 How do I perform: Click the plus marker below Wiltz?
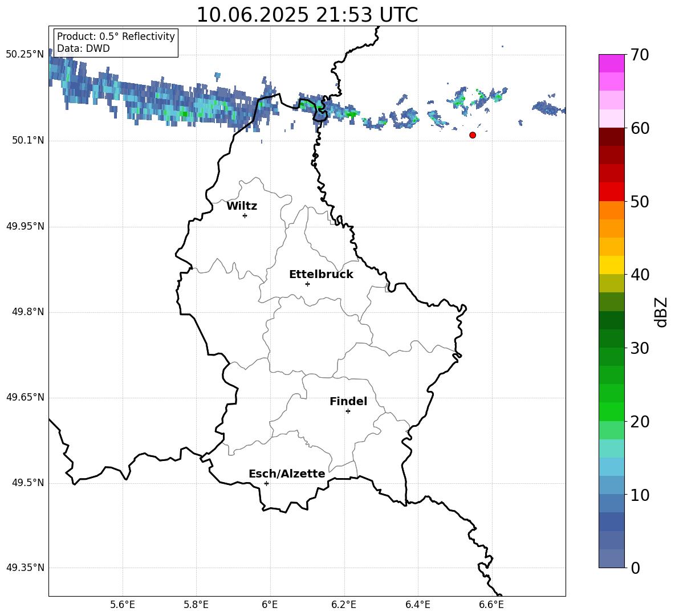click(245, 215)
